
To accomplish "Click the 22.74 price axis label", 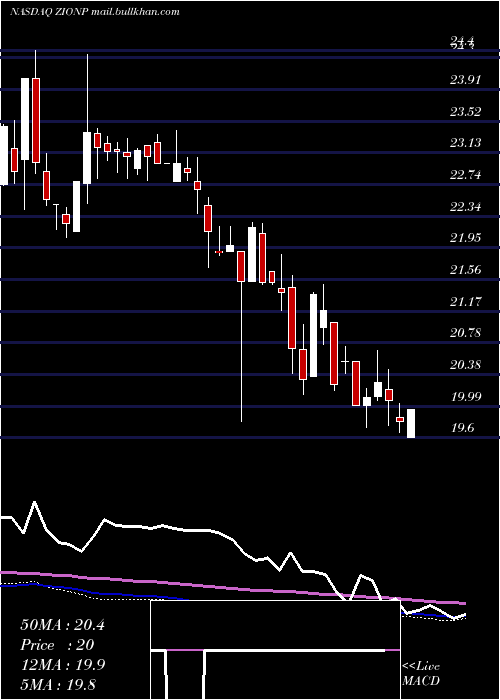I will pyautogui.click(x=466, y=175).
